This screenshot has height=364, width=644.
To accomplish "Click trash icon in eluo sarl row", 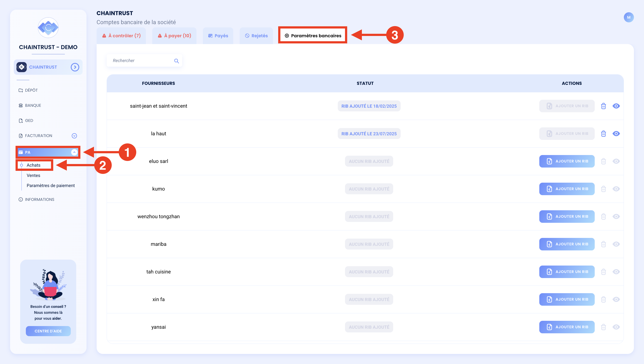I will 603,161.
